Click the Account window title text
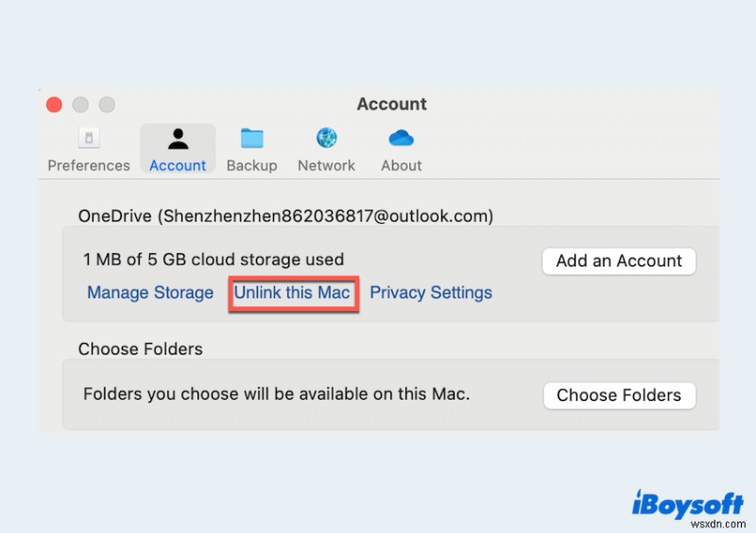 [391, 104]
